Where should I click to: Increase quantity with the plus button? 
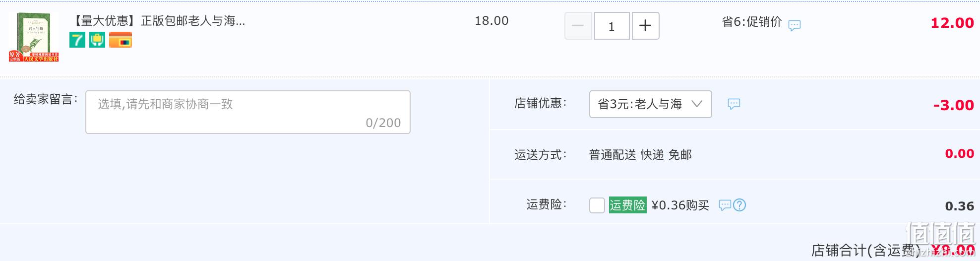pos(645,26)
